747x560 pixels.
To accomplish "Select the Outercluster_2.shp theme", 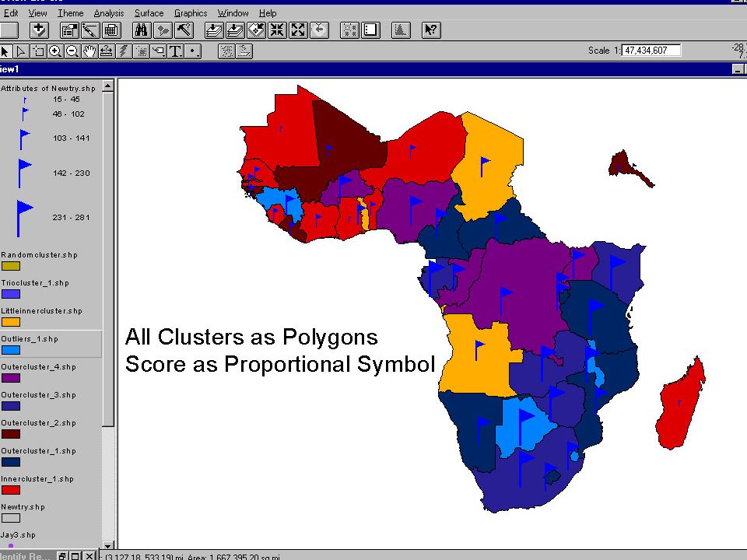I will pyautogui.click(x=38, y=423).
